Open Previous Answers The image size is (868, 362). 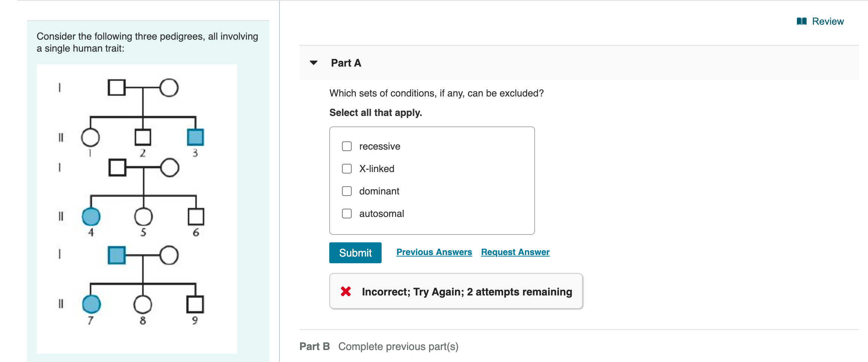tap(434, 252)
